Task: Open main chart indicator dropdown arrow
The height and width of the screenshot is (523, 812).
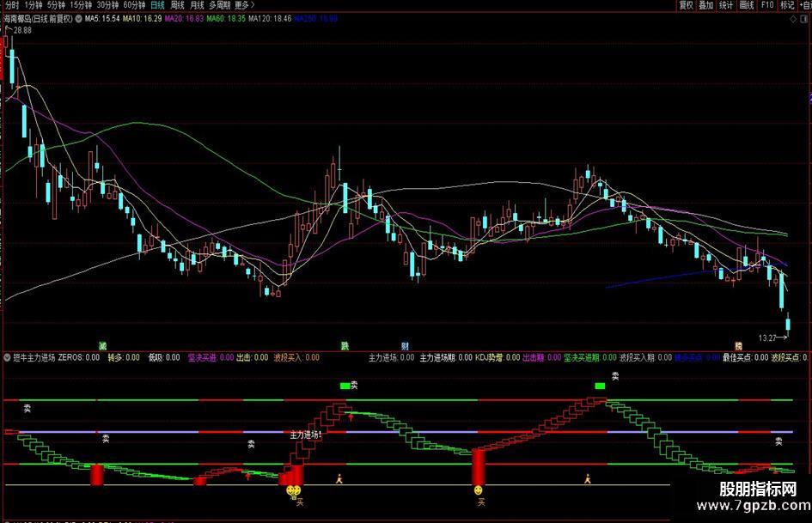Action: [x=78, y=19]
